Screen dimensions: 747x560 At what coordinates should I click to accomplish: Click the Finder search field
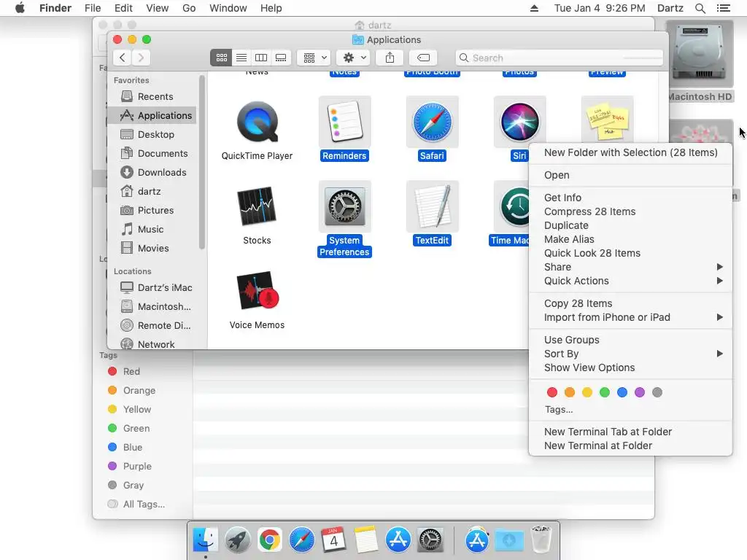(x=560, y=58)
